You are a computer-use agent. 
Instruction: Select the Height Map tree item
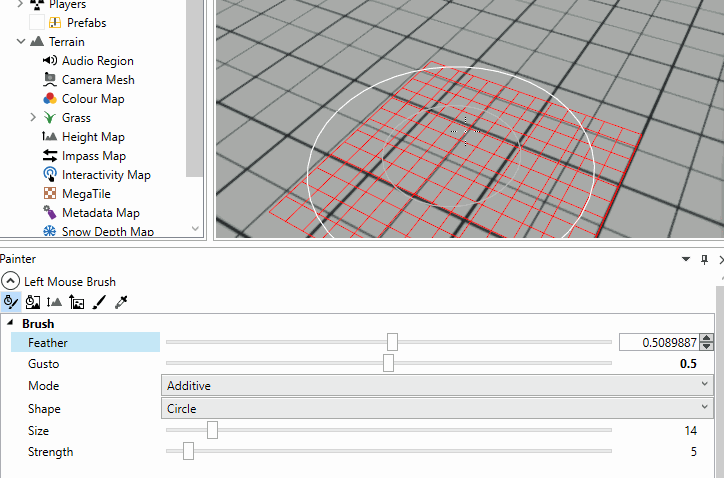point(93,137)
